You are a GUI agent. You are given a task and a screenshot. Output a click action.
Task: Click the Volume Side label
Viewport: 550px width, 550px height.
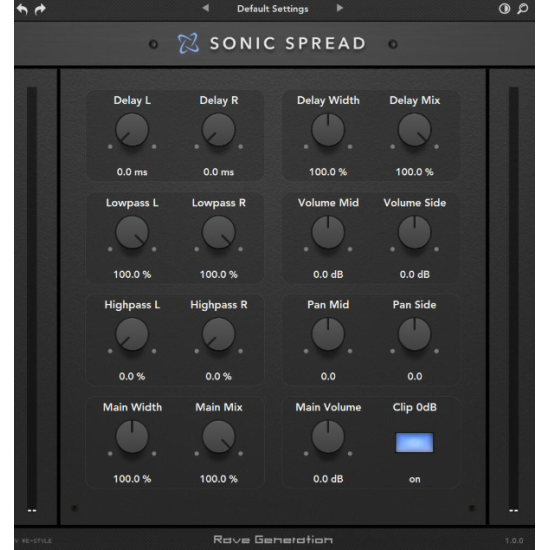[414, 202]
